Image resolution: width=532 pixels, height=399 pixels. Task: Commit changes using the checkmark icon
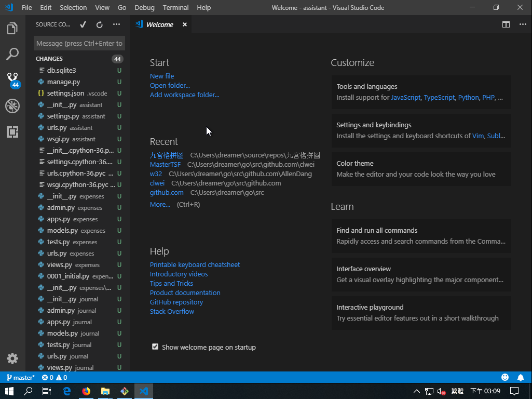(x=83, y=24)
